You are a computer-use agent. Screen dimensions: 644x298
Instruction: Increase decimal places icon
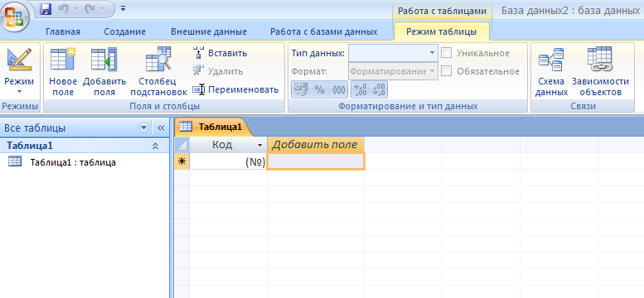[x=361, y=89]
